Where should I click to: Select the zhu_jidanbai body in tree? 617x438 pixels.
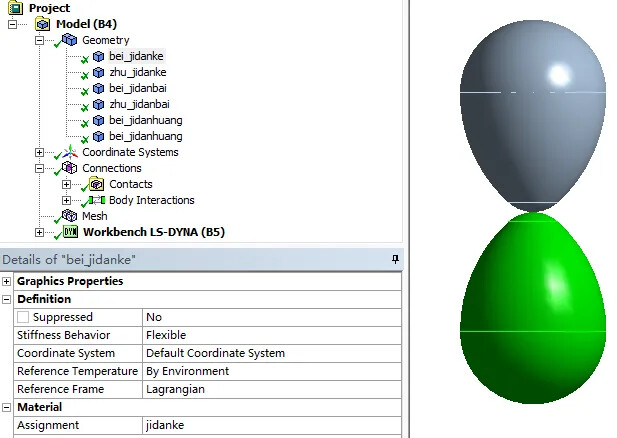139,105
